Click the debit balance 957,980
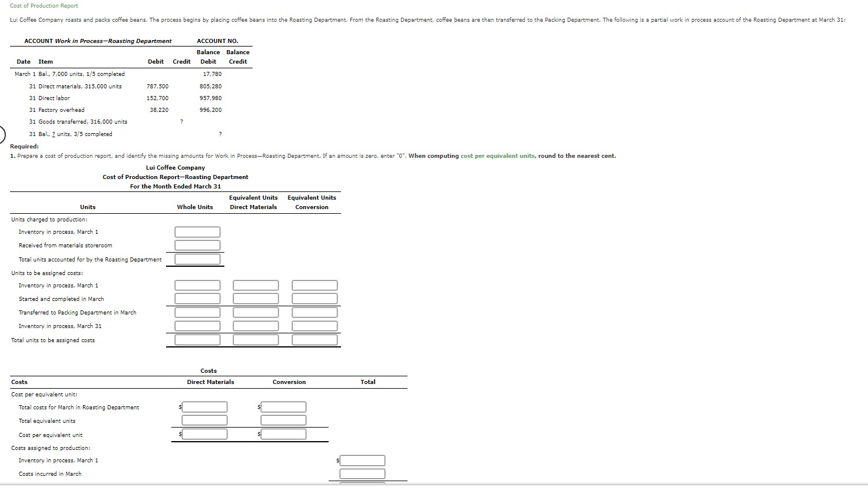The height and width of the screenshot is (490, 868). click(x=211, y=98)
